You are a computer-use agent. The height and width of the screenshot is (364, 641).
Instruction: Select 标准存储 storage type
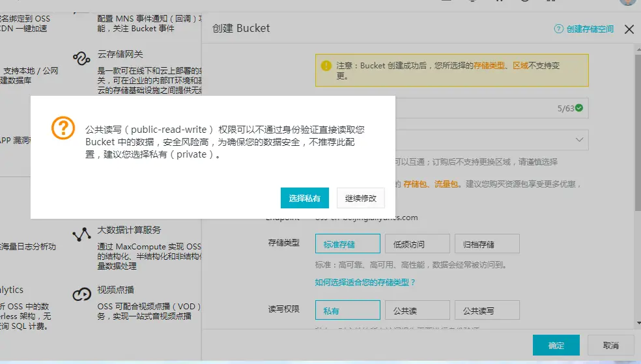coord(347,244)
